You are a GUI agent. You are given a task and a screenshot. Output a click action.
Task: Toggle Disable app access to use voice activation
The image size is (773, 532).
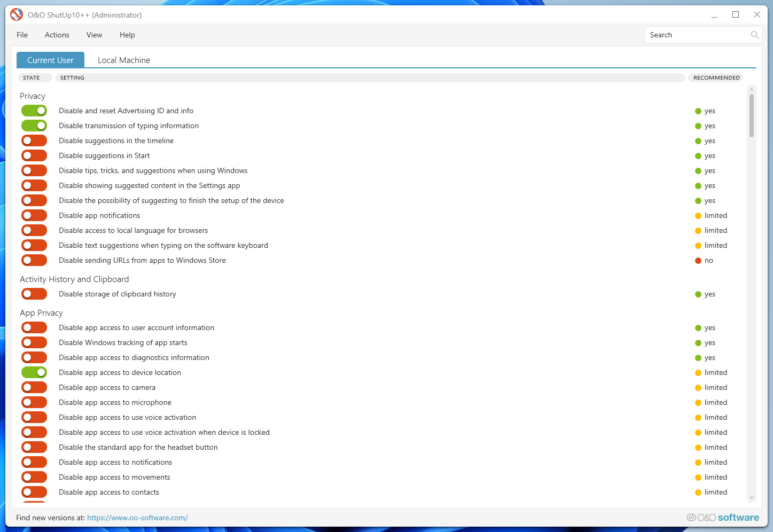34,417
